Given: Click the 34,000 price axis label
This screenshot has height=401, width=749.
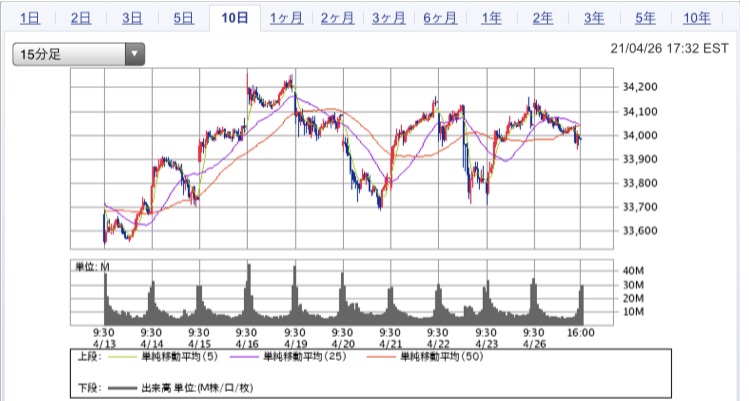Looking at the screenshot, I should 640,135.
